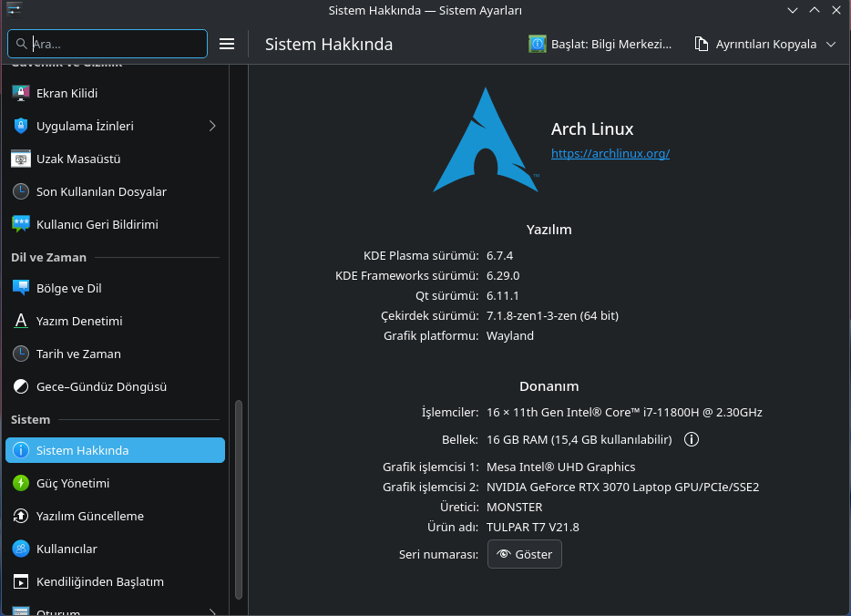The width and height of the screenshot is (851, 616).
Task: Click Qt version 6.11.1
Action: click(x=502, y=296)
